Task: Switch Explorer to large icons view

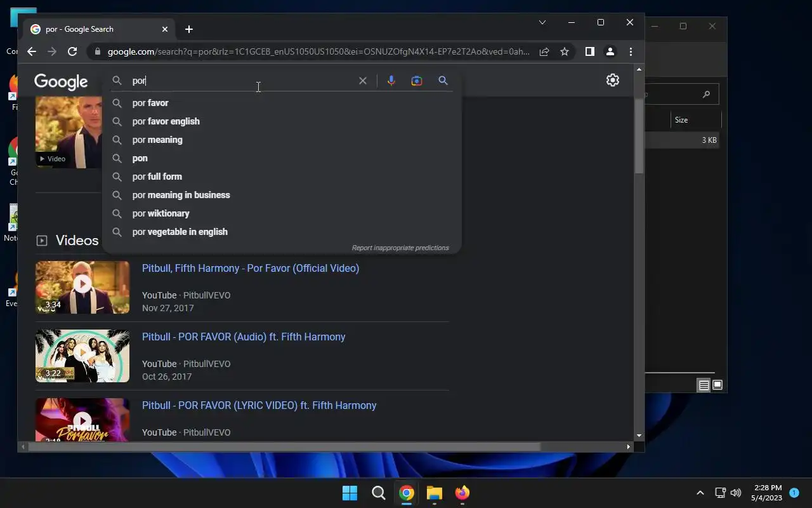Action: (717, 385)
